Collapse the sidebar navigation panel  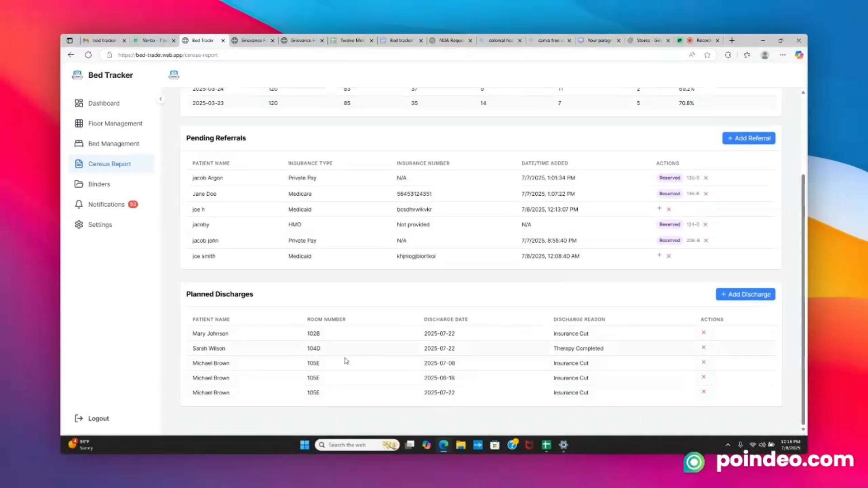[x=160, y=99]
